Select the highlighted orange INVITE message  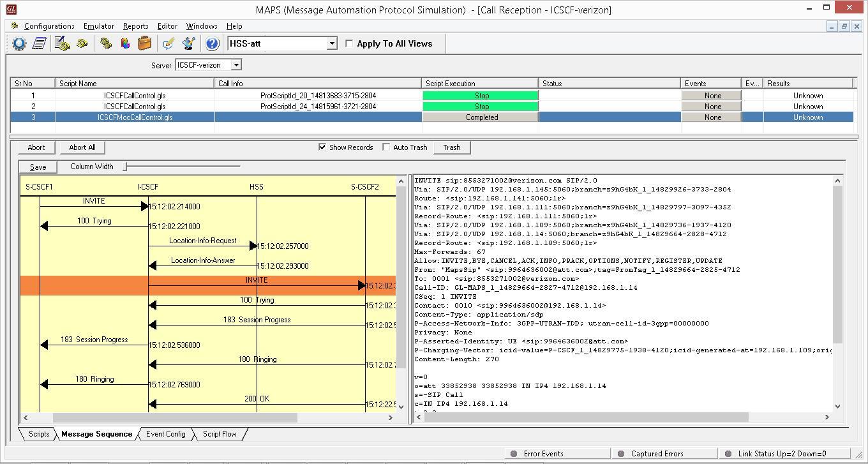point(208,285)
